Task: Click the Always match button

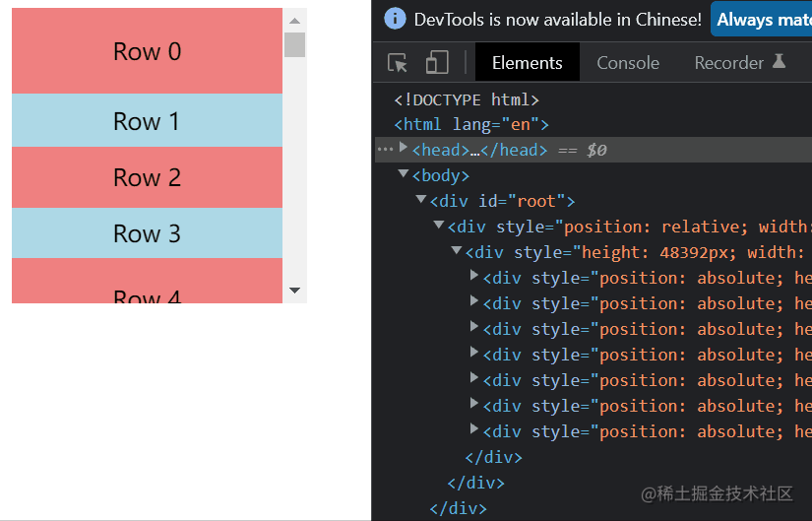Action: [x=761, y=19]
